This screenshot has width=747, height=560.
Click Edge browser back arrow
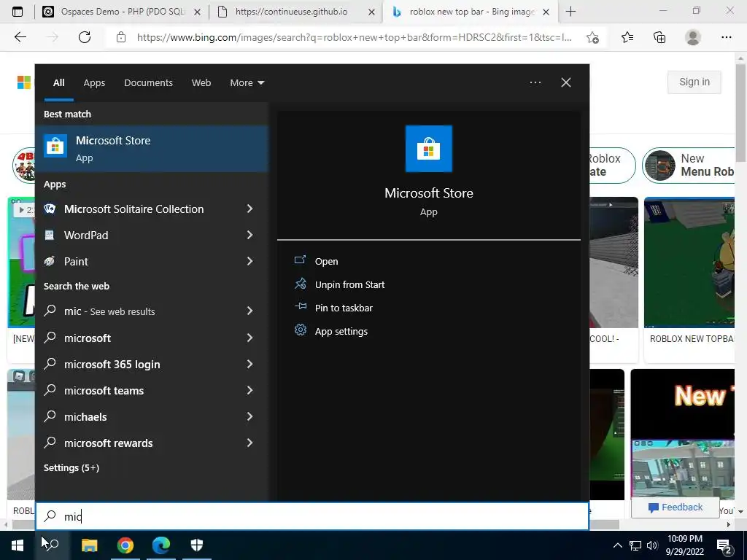pos(20,37)
